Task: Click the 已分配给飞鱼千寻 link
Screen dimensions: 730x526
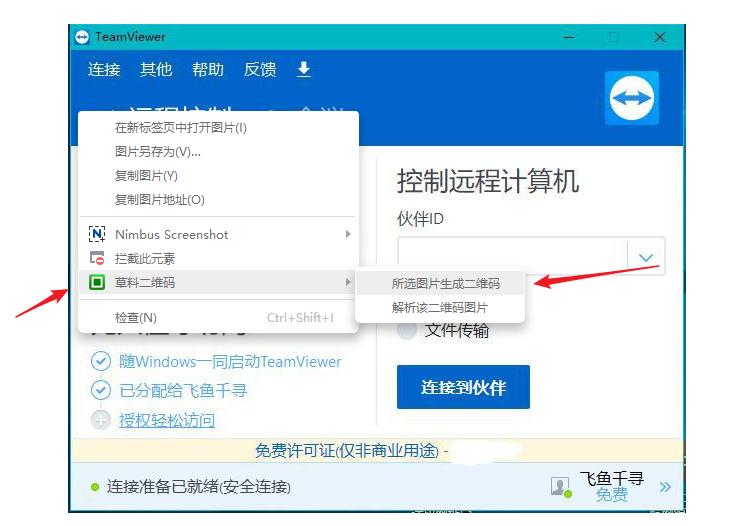Action: [183, 391]
